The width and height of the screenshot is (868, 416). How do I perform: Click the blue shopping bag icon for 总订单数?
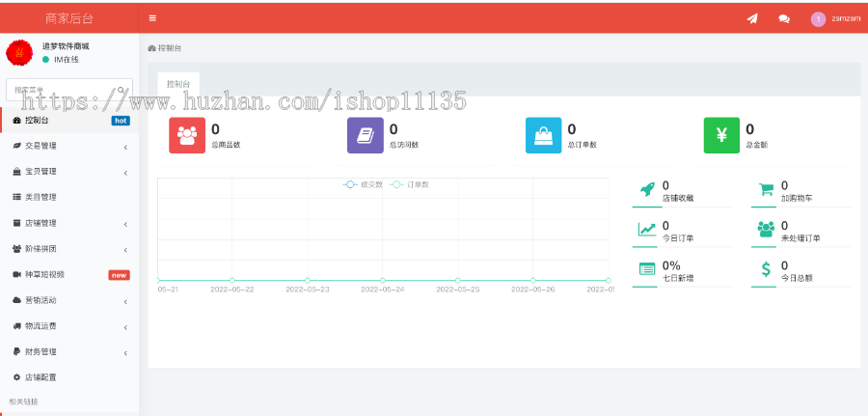(544, 135)
